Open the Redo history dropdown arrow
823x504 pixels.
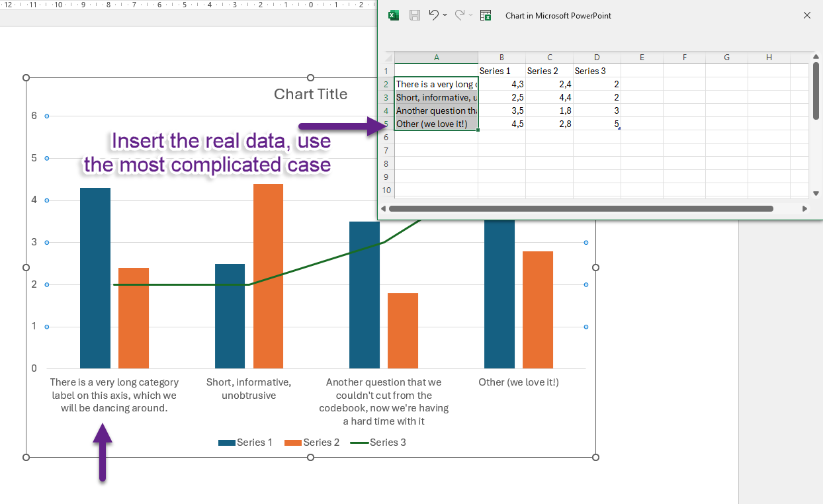pyautogui.click(x=471, y=15)
